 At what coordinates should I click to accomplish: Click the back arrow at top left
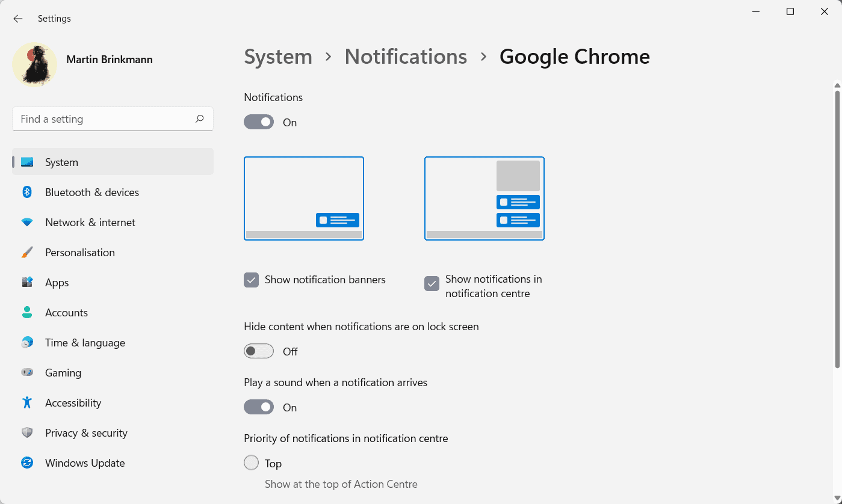pyautogui.click(x=18, y=19)
